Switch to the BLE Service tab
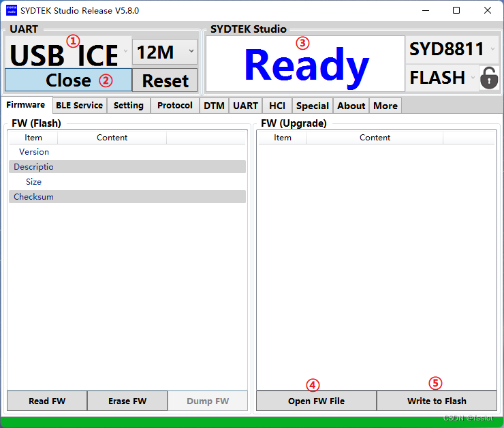This screenshot has height=428, width=504. (x=80, y=106)
